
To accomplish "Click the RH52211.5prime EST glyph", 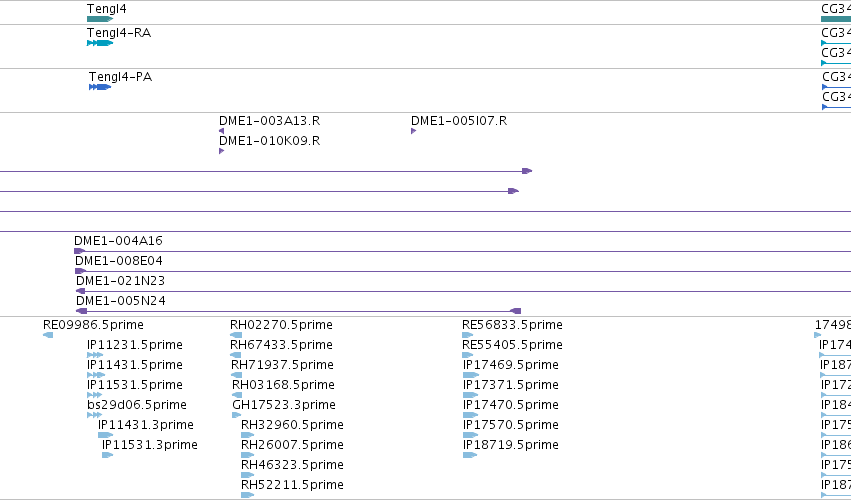I will [247, 495].
